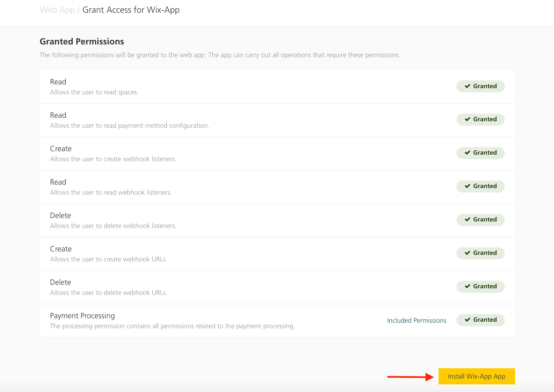The height and width of the screenshot is (392, 554).
Task: Toggle the Granted badge for Read spaces permission
Action: point(480,86)
